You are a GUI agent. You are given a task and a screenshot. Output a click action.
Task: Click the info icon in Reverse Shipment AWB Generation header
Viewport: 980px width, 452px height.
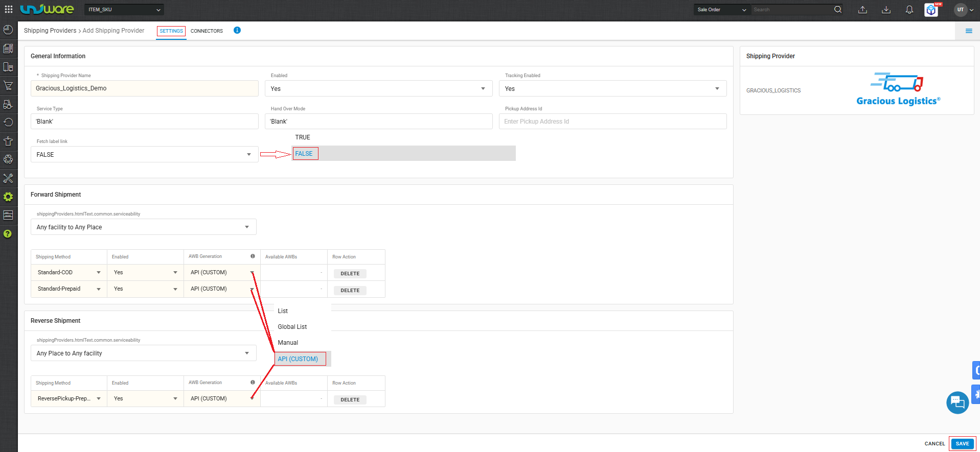point(253,383)
